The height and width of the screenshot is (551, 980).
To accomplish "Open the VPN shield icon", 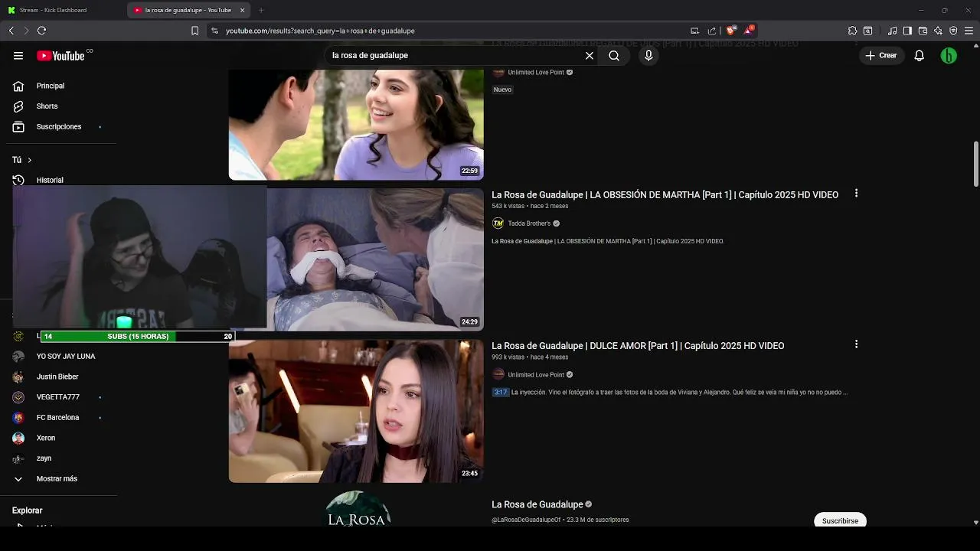I will coord(953,31).
